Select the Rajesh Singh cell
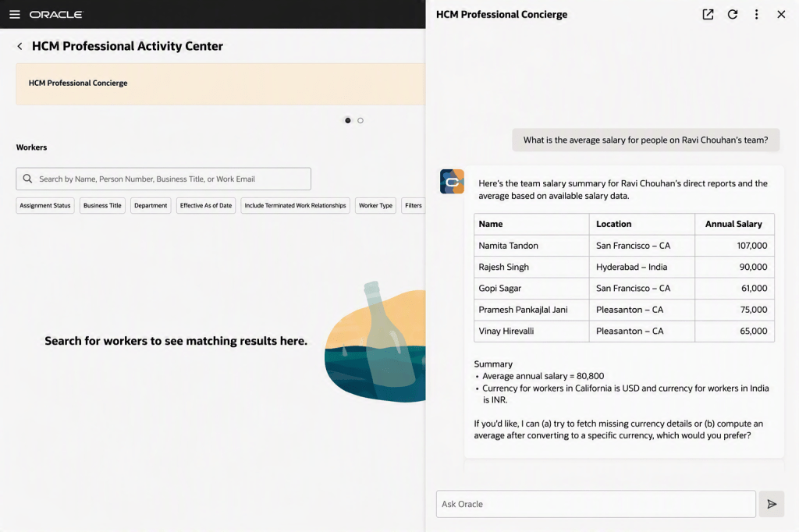 point(531,267)
